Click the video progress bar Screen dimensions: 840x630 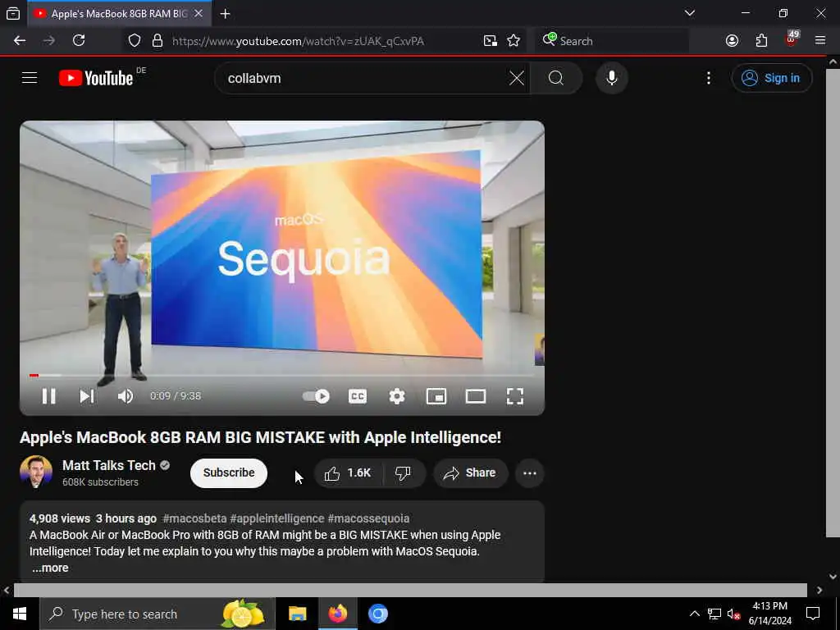(282, 376)
